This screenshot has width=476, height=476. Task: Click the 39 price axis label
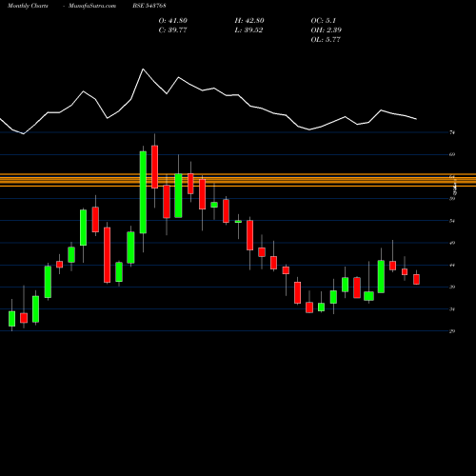pos(452,287)
